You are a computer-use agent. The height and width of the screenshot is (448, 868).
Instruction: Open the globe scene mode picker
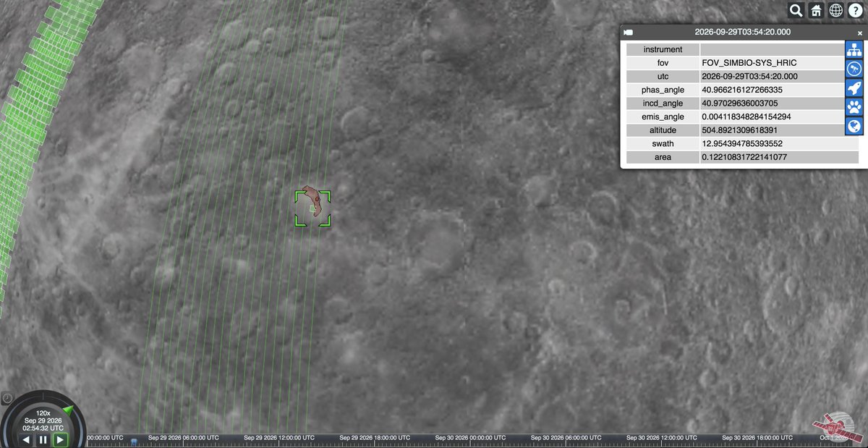[x=835, y=10]
